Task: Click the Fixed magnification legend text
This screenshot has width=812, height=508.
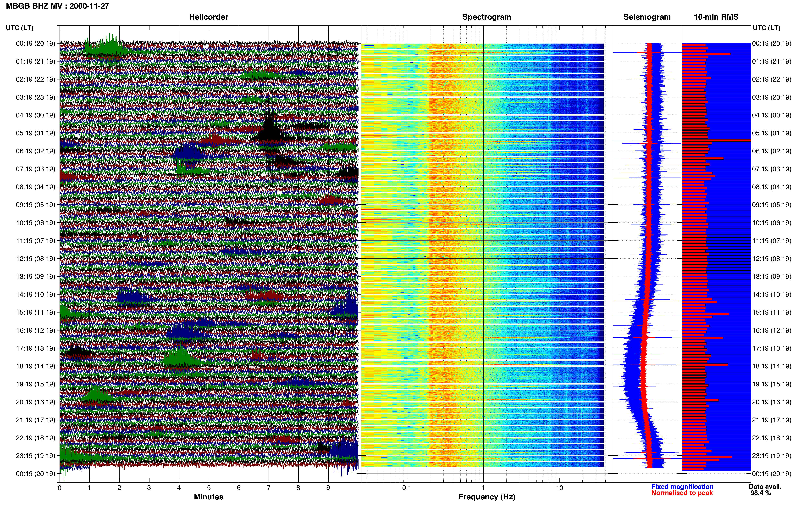Action: tap(682, 486)
